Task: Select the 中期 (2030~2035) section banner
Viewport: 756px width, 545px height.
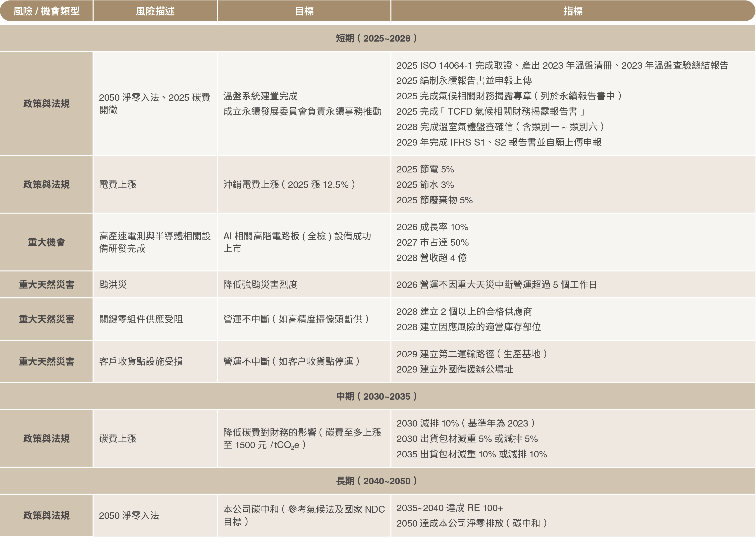Action: pos(377,396)
